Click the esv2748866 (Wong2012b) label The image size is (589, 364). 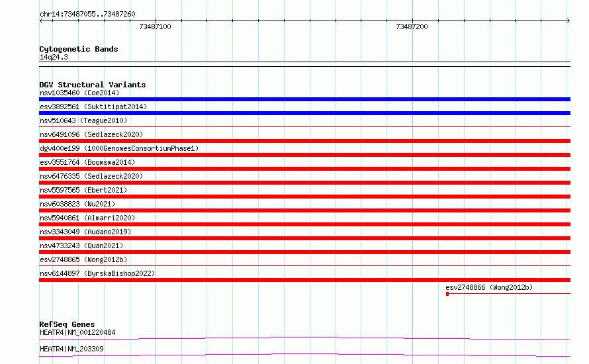coord(489,287)
